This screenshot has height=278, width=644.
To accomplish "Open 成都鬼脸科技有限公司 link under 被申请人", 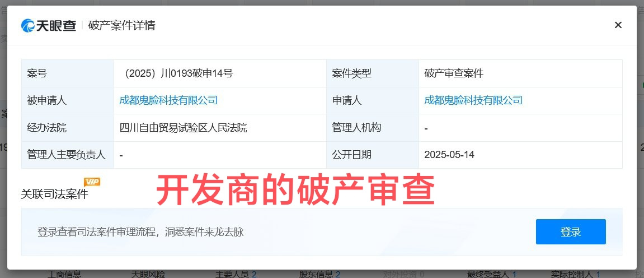I will (168, 100).
